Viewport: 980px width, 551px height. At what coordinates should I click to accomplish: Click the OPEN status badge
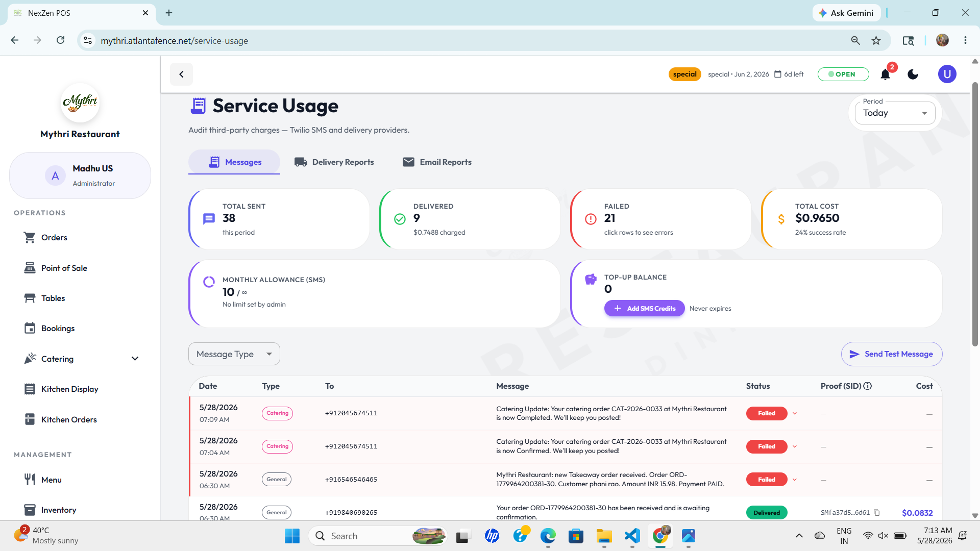click(x=843, y=74)
